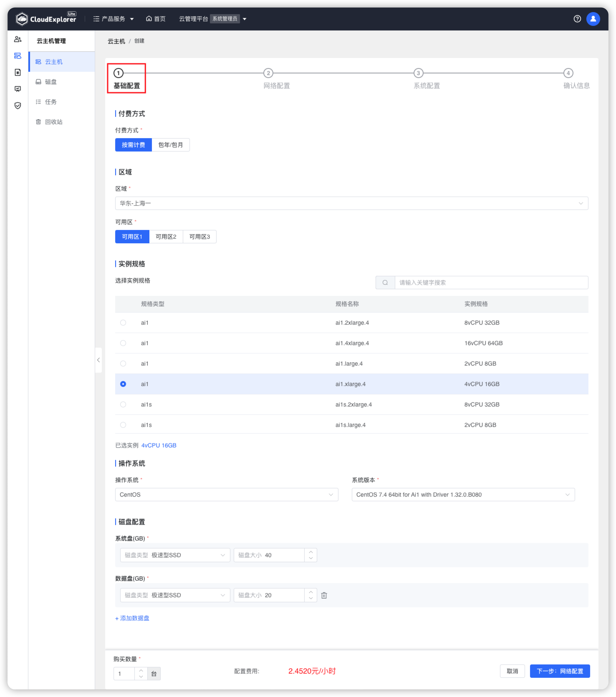The width and height of the screenshot is (616, 697).
Task: Open the 系统版本 dropdown
Action: 463,495
